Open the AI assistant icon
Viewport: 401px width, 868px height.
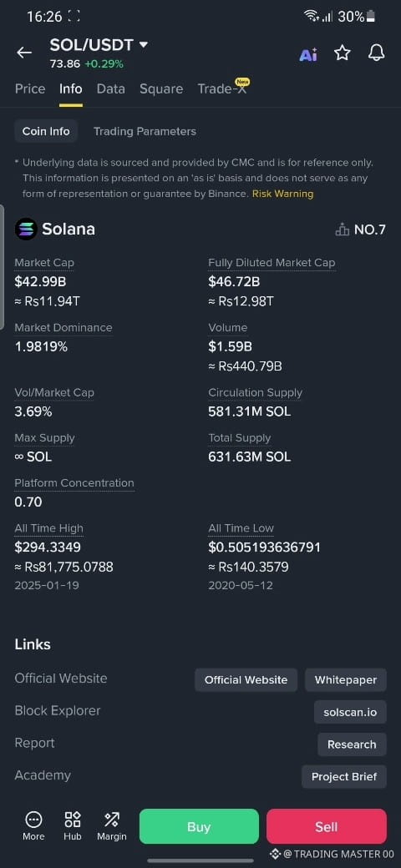click(x=308, y=54)
